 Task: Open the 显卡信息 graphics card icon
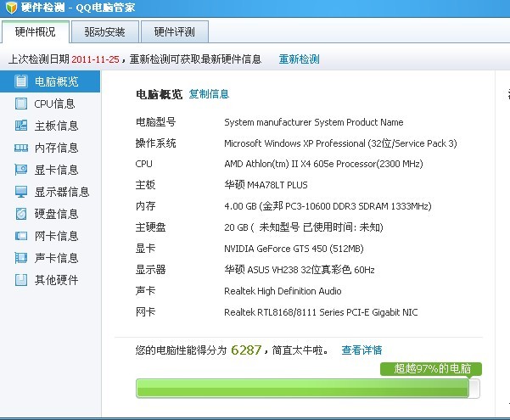21,170
